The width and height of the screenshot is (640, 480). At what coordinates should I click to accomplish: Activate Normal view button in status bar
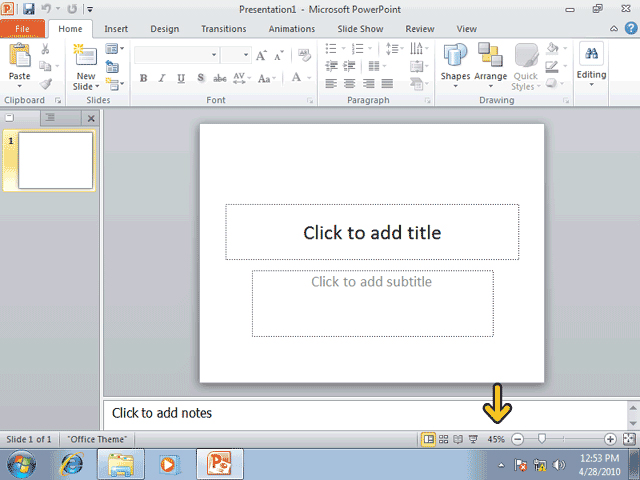click(429, 439)
